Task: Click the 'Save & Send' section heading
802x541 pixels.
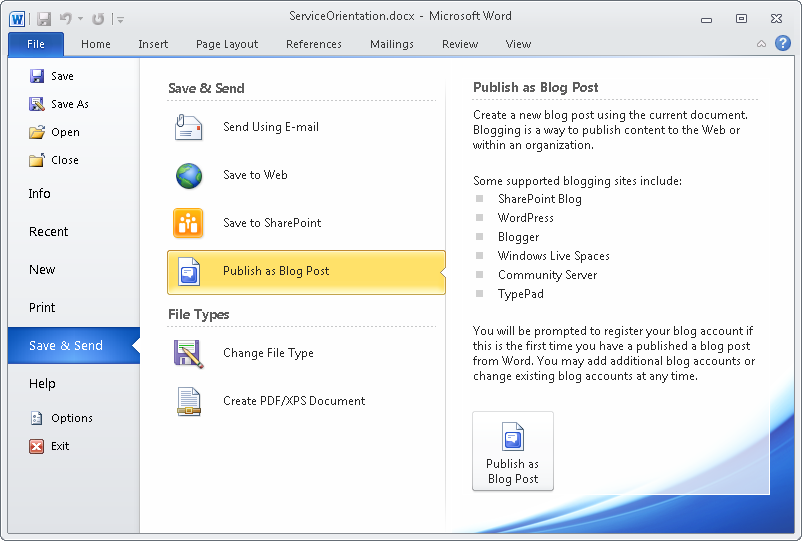Action: (206, 88)
